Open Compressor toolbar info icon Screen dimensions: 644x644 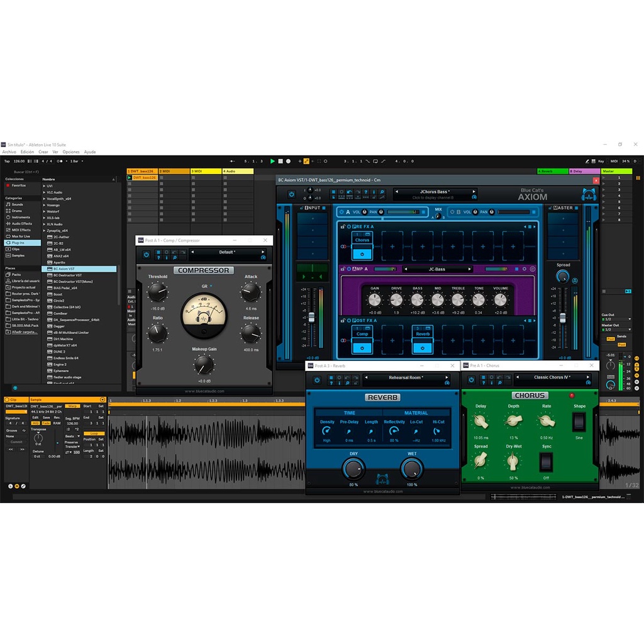click(166, 257)
